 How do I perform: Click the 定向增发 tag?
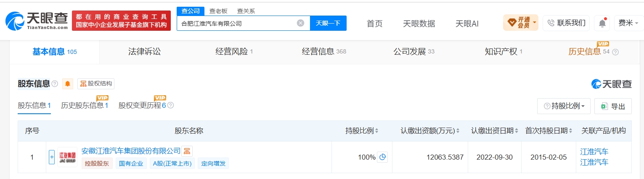213,163
